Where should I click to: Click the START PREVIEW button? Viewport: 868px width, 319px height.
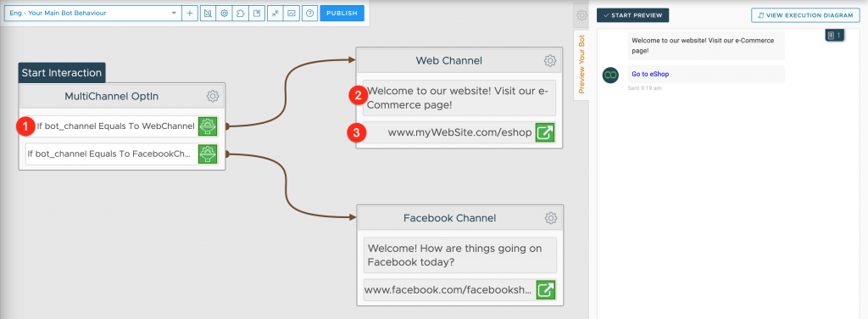point(632,15)
